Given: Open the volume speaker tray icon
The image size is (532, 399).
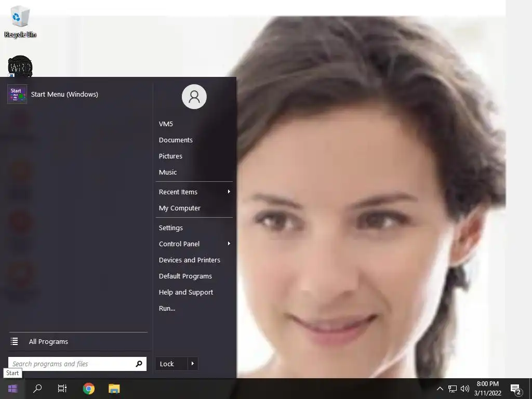Looking at the screenshot, I should pos(465,389).
